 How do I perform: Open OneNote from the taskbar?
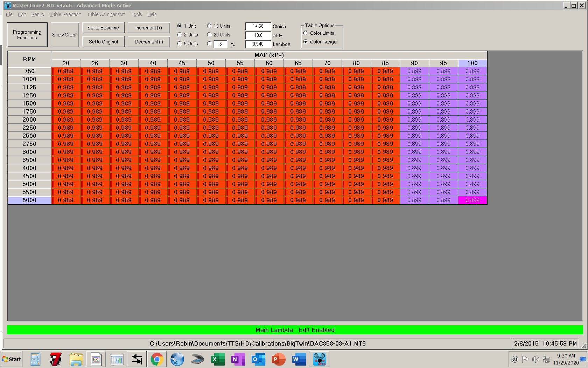pyautogui.click(x=238, y=359)
